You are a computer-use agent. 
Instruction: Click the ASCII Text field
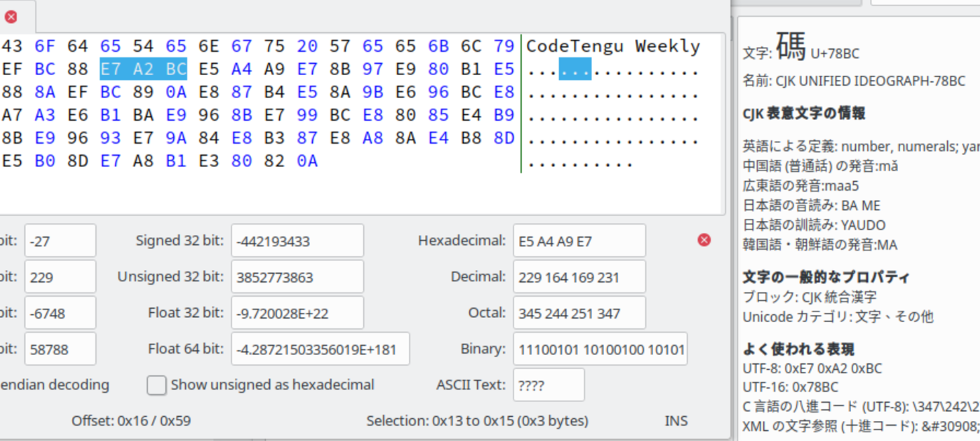coord(548,385)
